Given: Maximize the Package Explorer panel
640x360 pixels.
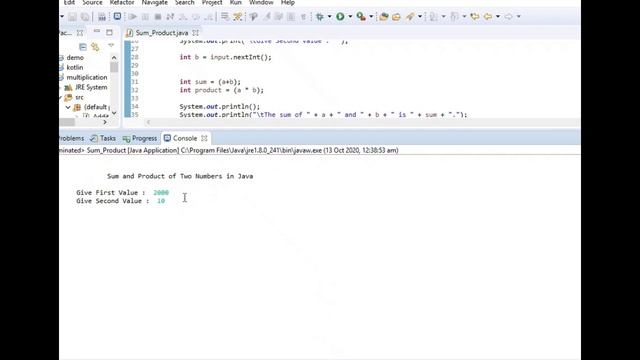Looking at the screenshot, I should click(109, 32).
